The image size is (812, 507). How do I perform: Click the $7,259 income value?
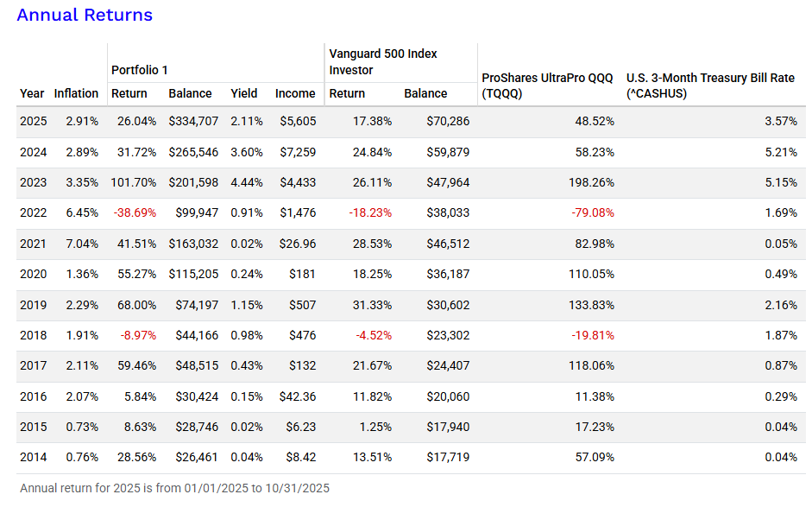pos(298,152)
